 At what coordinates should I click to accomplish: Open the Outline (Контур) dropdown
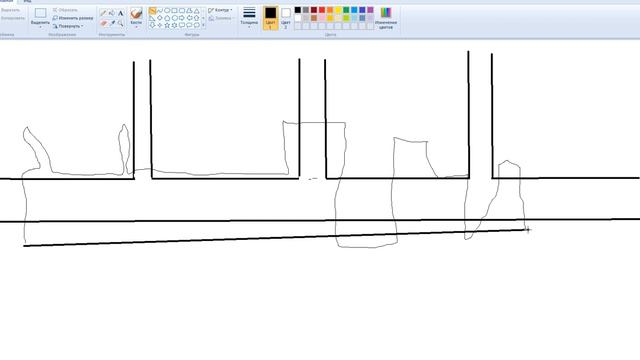[220, 10]
